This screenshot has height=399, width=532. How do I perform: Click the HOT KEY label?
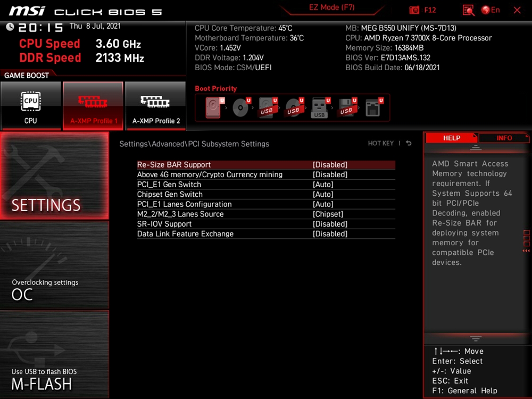tap(381, 144)
